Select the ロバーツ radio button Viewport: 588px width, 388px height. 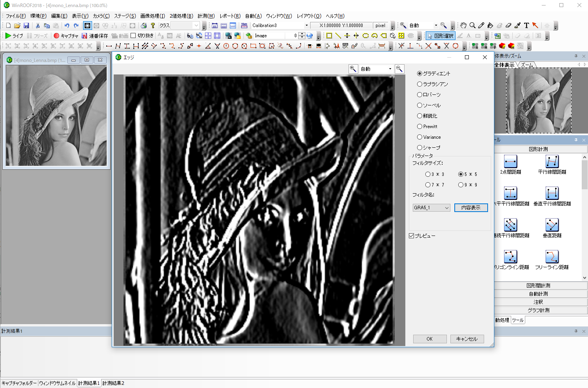(x=419, y=94)
